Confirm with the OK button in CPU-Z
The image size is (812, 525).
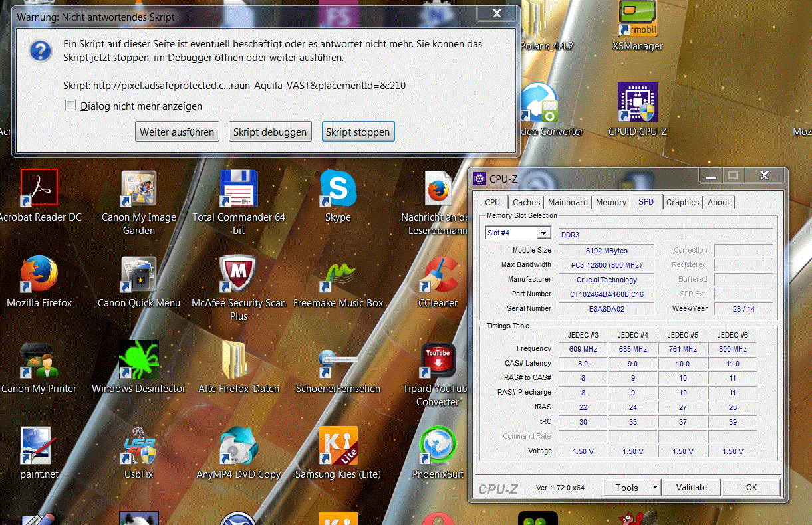751,487
